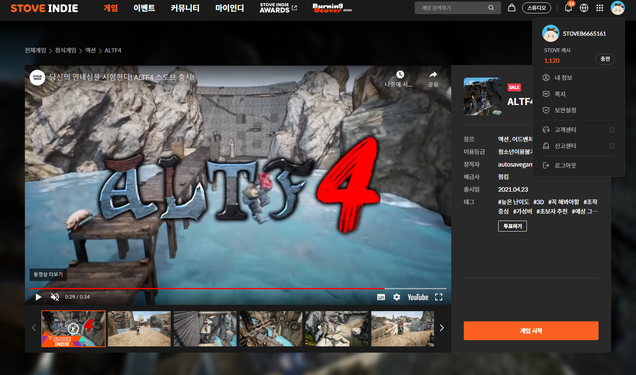Play the ALTF4 trailer video
Image resolution: width=636 pixels, height=375 pixels.
tap(38, 297)
